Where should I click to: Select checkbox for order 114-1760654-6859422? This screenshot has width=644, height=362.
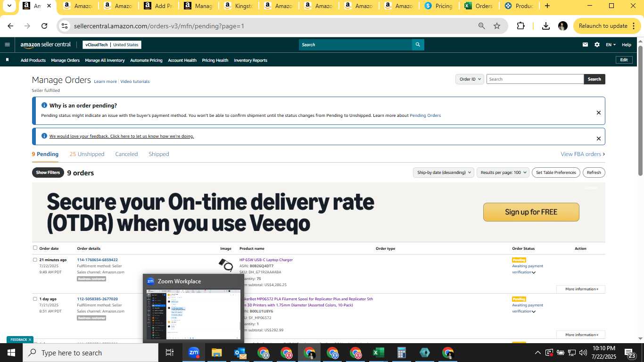[x=35, y=260]
